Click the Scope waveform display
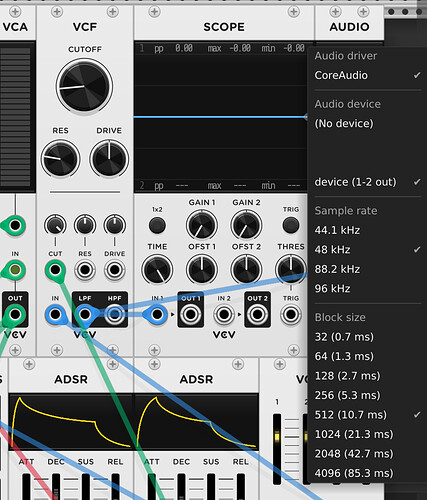 point(221,117)
